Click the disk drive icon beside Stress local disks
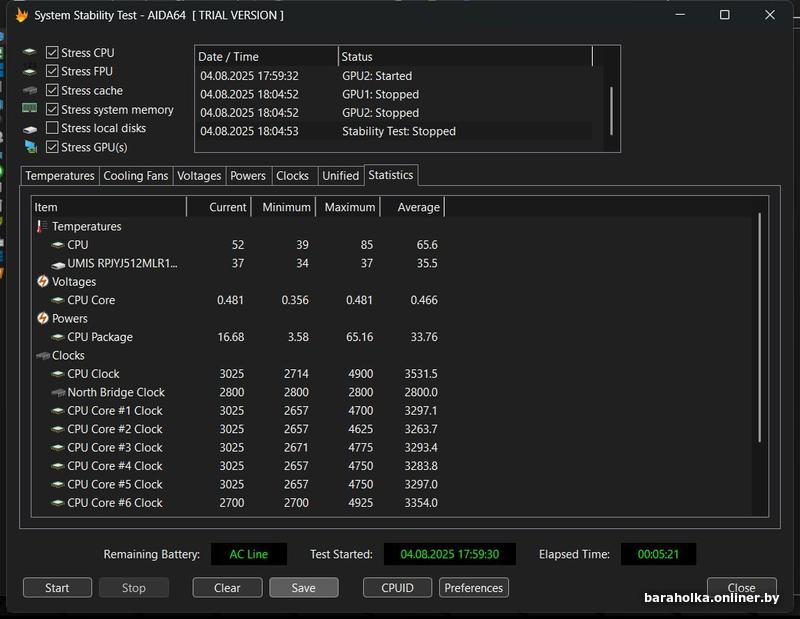Image resolution: width=800 pixels, height=619 pixels. (30, 129)
